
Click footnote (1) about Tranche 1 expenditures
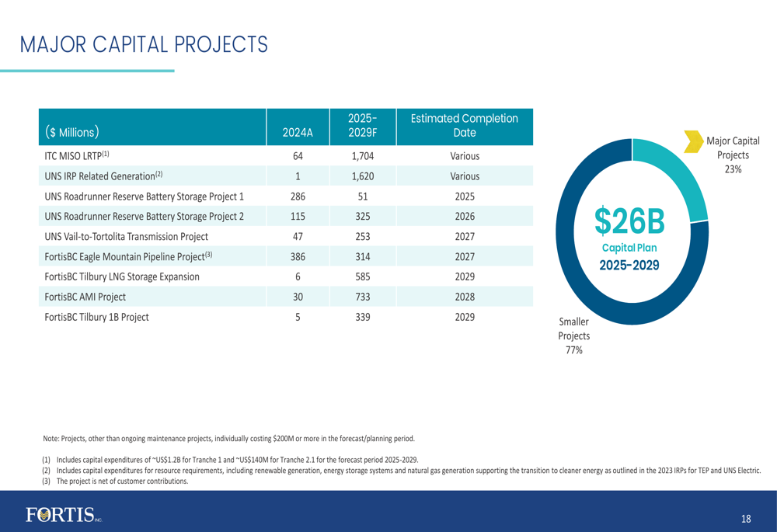pos(231,460)
